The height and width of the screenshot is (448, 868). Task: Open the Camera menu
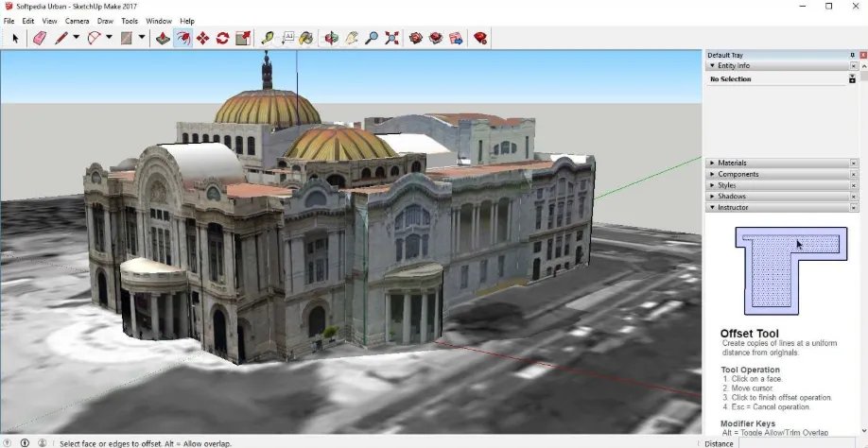coord(77,21)
